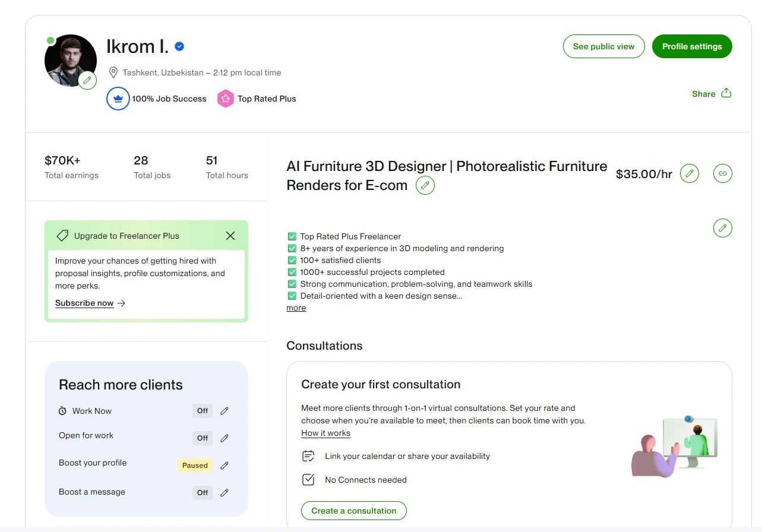
Task: Open the How it works link
Action: (325, 433)
